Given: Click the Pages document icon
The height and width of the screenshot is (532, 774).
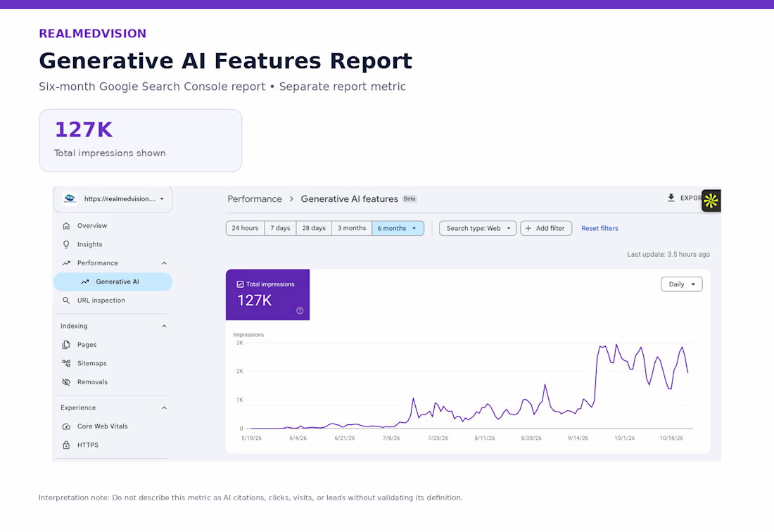Looking at the screenshot, I should (66, 345).
